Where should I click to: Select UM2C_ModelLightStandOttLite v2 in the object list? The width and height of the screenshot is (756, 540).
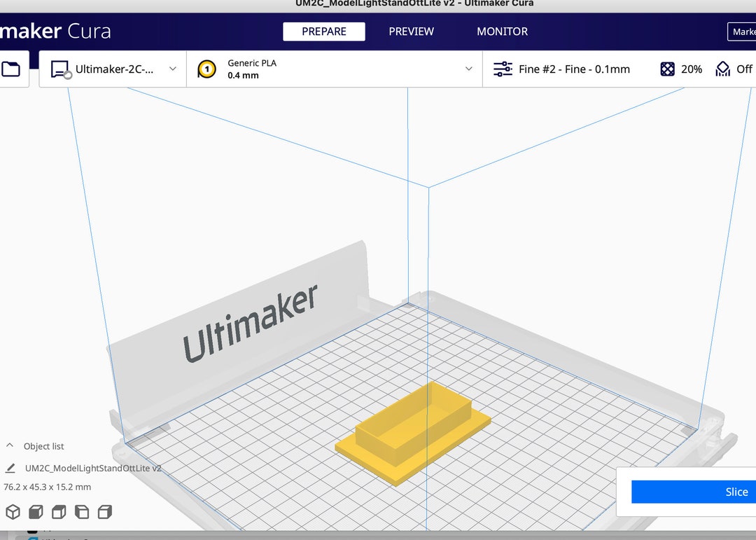click(92, 468)
